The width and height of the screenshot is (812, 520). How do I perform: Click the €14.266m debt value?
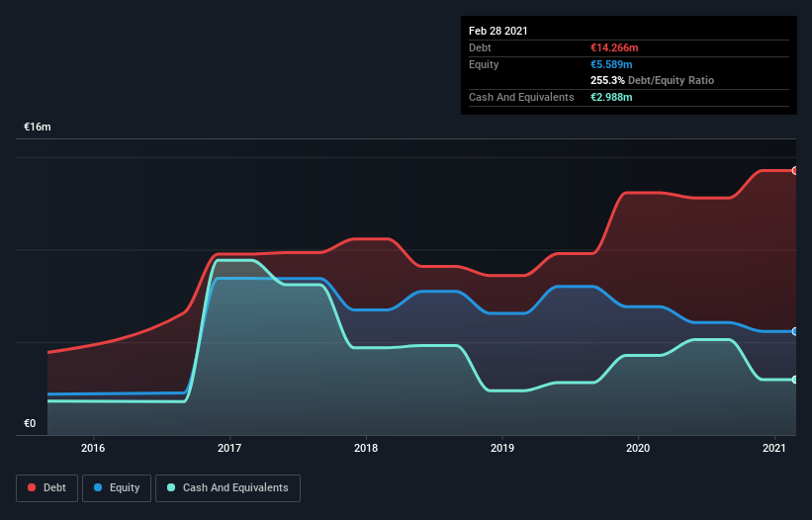614,47
